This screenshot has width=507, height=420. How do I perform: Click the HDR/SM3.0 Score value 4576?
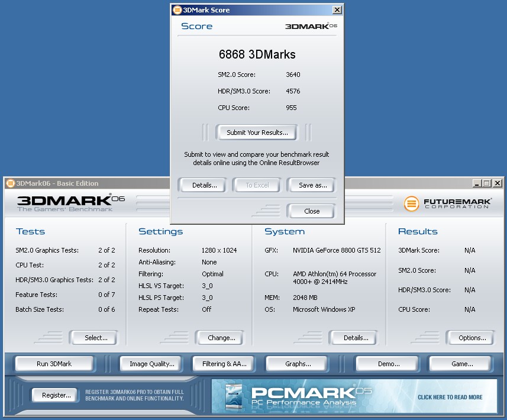[x=293, y=91]
